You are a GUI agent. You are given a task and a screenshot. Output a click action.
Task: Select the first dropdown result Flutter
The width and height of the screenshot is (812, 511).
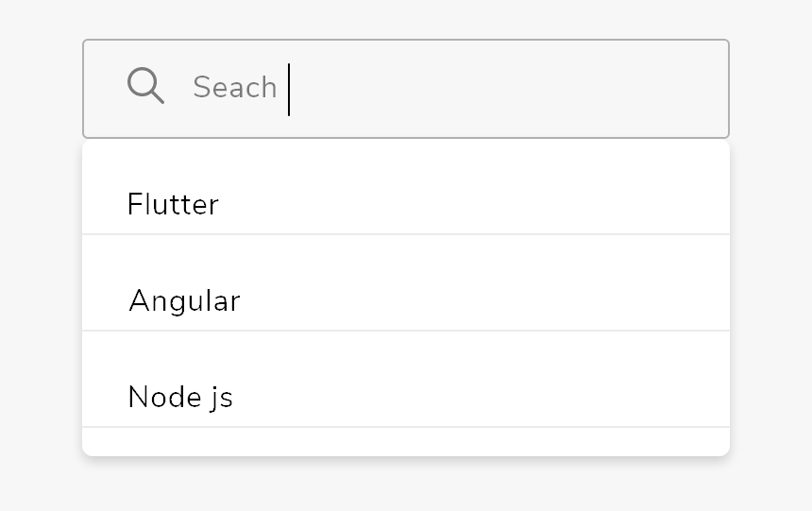(406, 187)
